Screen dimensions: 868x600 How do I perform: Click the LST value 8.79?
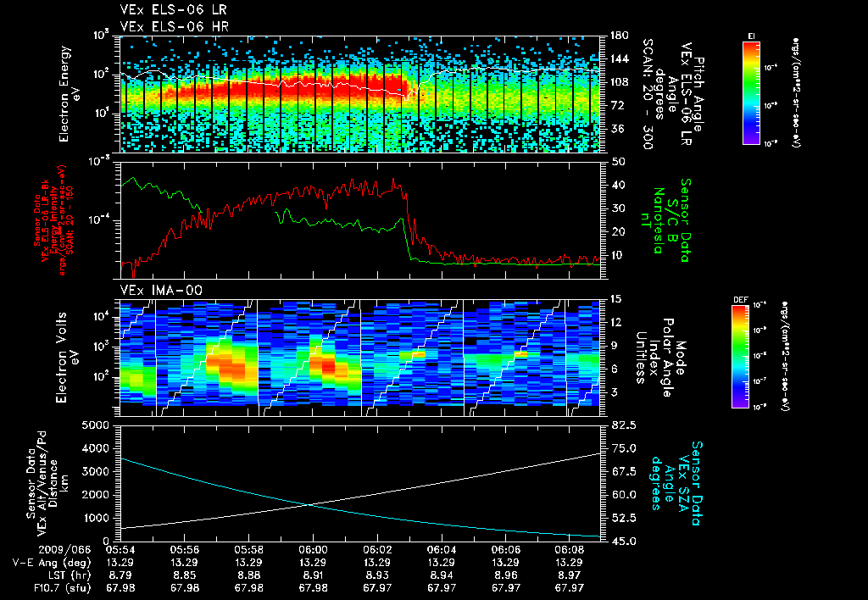[120, 575]
